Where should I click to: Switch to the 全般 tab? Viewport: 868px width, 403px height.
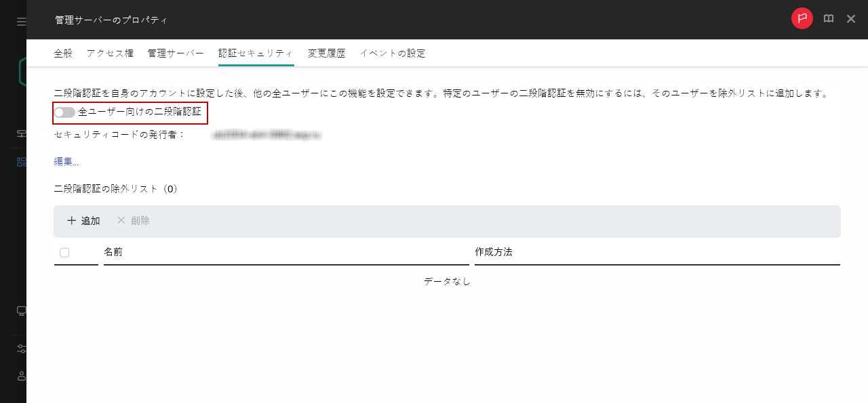(63, 53)
